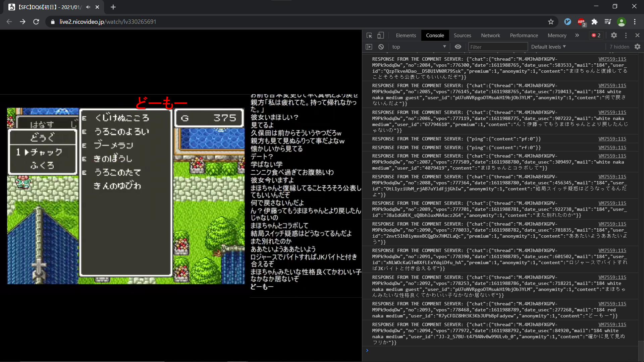Show the console sidebar
The image size is (644, 362).
(369, 47)
